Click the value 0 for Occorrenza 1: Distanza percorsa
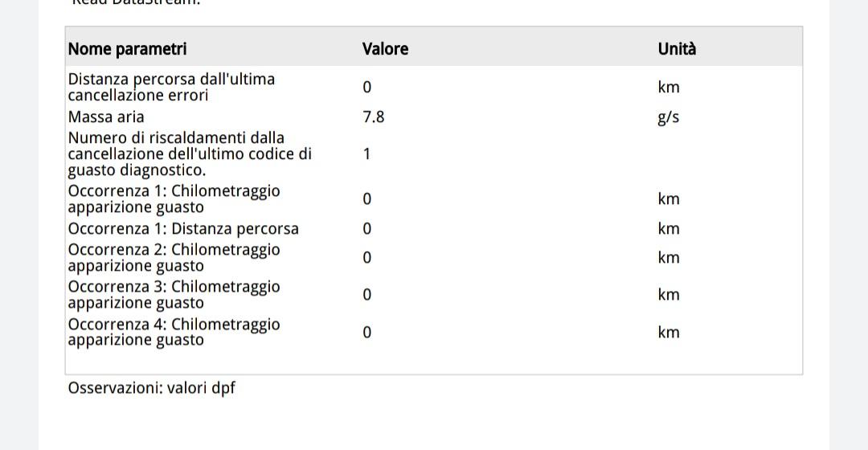Viewport: 868px width, 450px height. pyautogui.click(x=367, y=228)
